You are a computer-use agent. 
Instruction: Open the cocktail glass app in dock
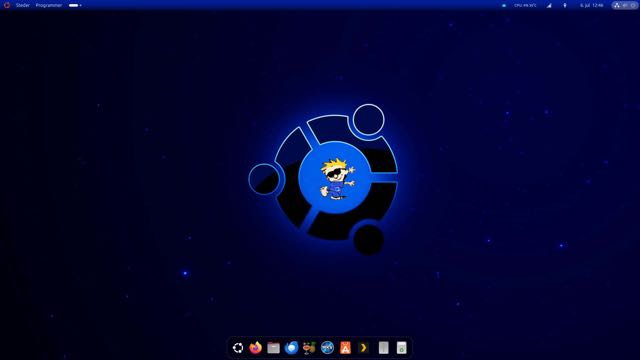click(309, 348)
